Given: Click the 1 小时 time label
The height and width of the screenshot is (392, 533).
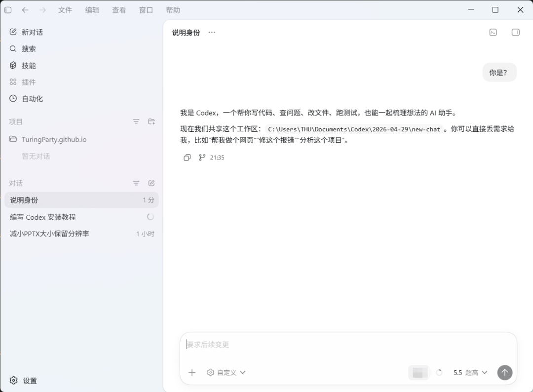Looking at the screenshot, I should (145, 234).
